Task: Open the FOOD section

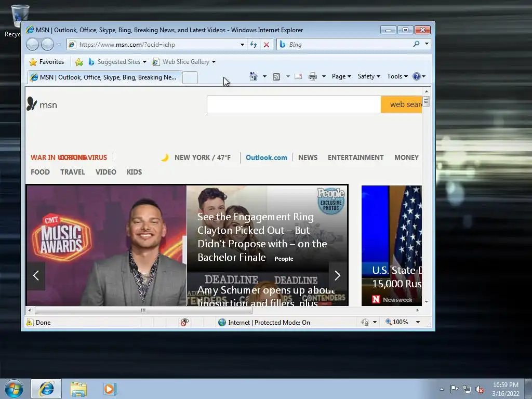Action: click(40, 172)
